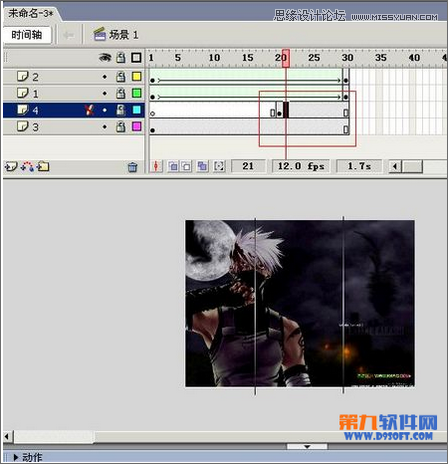Click the magenta outline swatch of layer 3
Image resolution: width=448 pixels, height=464 pixels.
[x=137, y=126]
